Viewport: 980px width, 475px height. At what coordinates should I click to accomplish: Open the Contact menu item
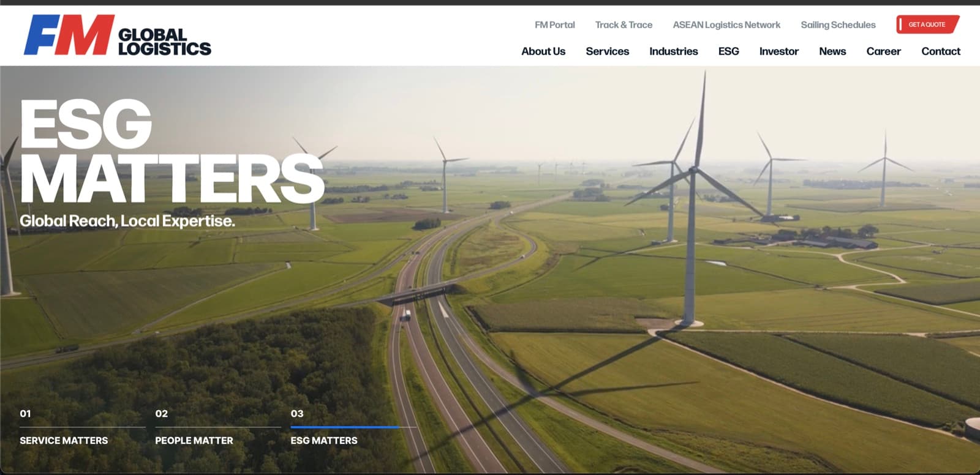pos(941,51)
